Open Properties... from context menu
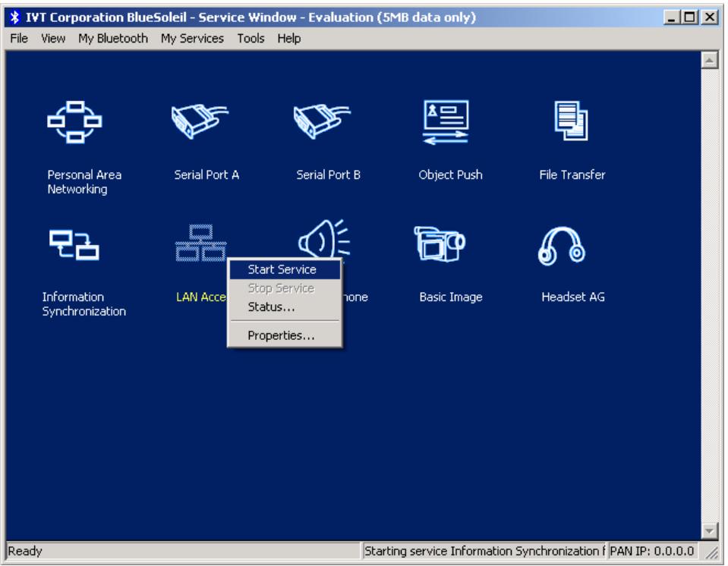728x566 pixels. [x=285, y=335]
